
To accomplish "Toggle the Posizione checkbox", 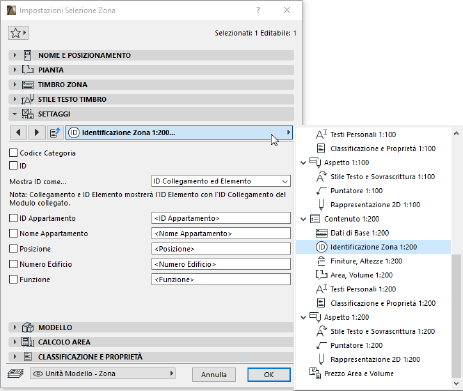I will click(13, 249).
